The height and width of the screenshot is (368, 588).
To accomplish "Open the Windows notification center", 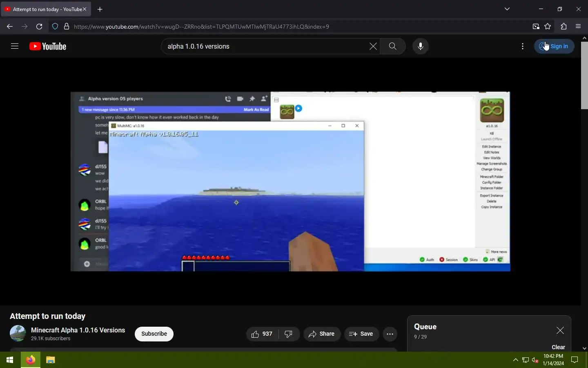I will coord(575,360).
